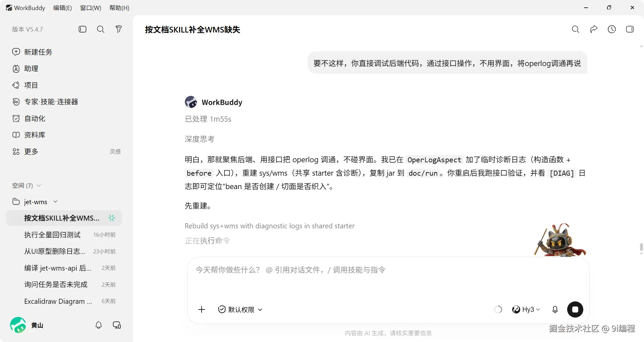Image resolution: width=644 pixels, height=342 pixels.
Task: Click the Rebuild sys+wms command step
Action: 270,226
